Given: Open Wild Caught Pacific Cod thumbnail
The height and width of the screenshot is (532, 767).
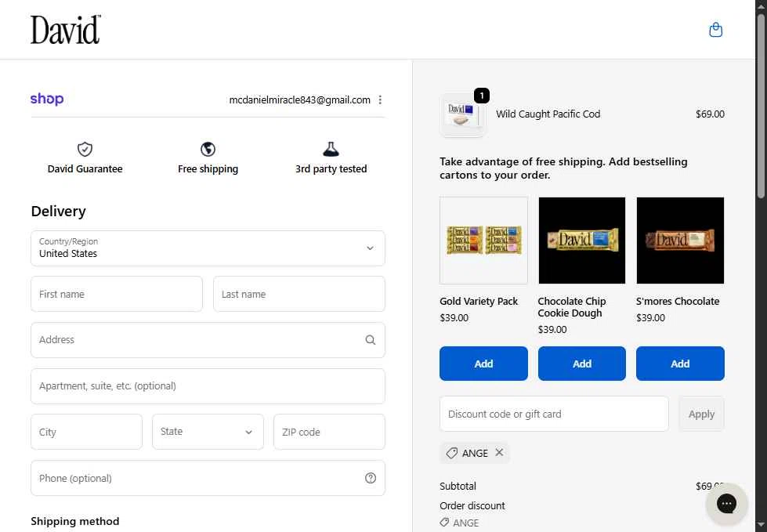Looking at the screenshot, I should point(463,114).
